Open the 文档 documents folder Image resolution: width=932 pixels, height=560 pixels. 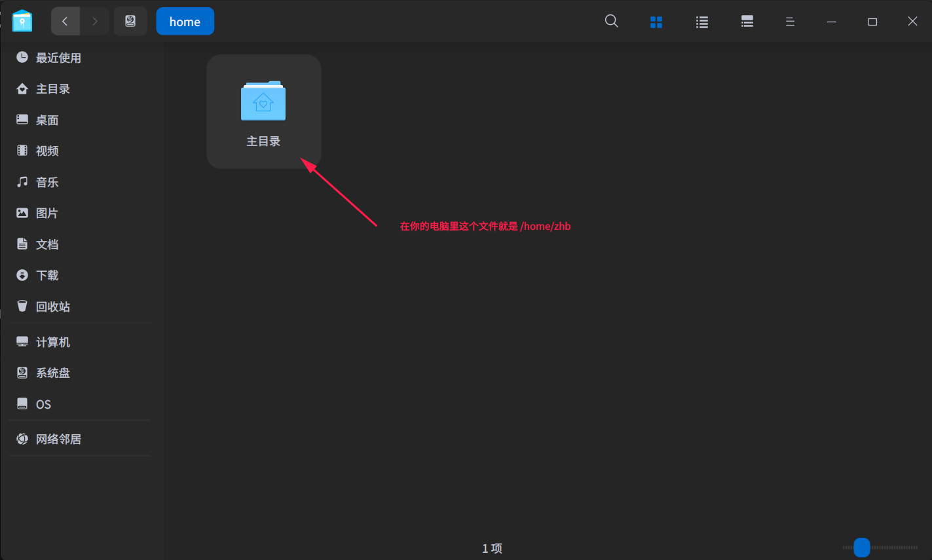pyautogui.click(x=46, y=244)
